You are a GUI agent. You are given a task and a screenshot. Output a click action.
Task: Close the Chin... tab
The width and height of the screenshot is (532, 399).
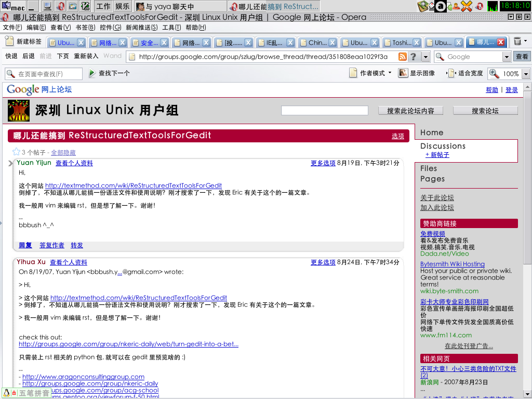[x=332, y=43]
